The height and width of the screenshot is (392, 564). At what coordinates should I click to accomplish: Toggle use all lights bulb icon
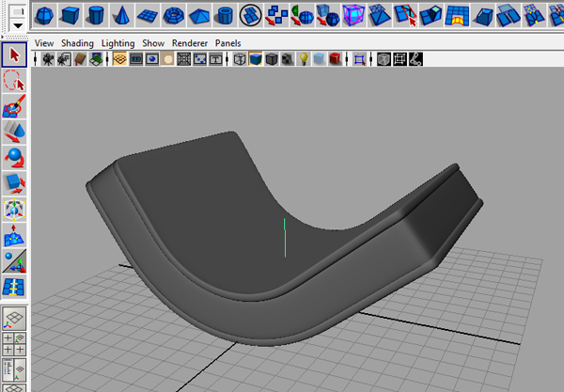click(x=304, y=59)
